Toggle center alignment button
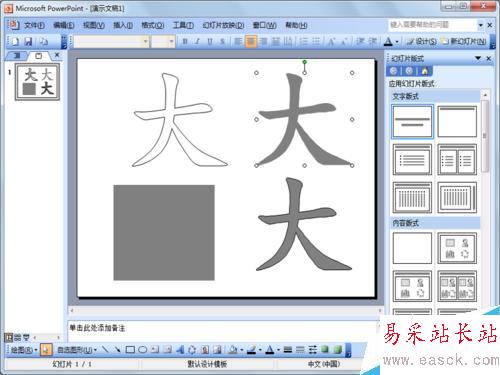The width and height of the screenshot is (500, 375). (x=251, y=42)
